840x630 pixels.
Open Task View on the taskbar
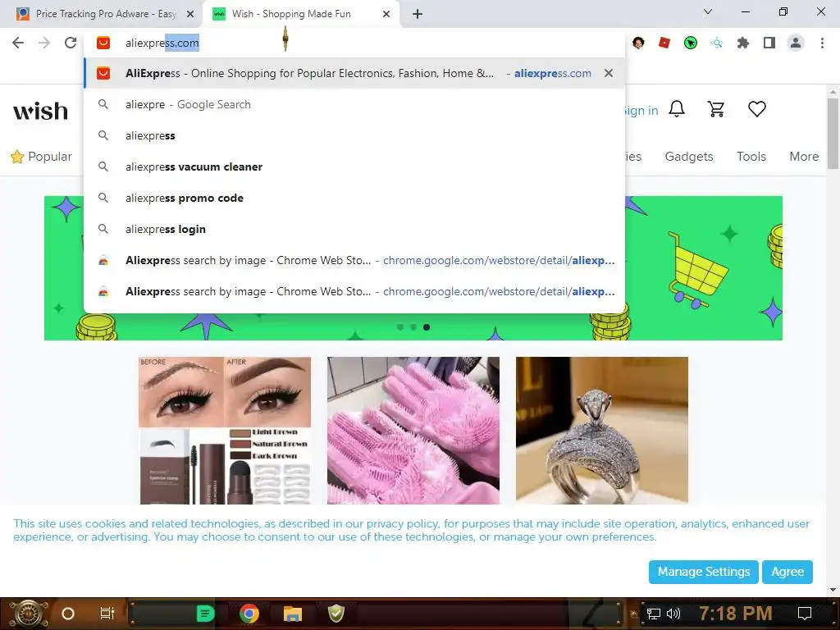(x=107, y=614)
